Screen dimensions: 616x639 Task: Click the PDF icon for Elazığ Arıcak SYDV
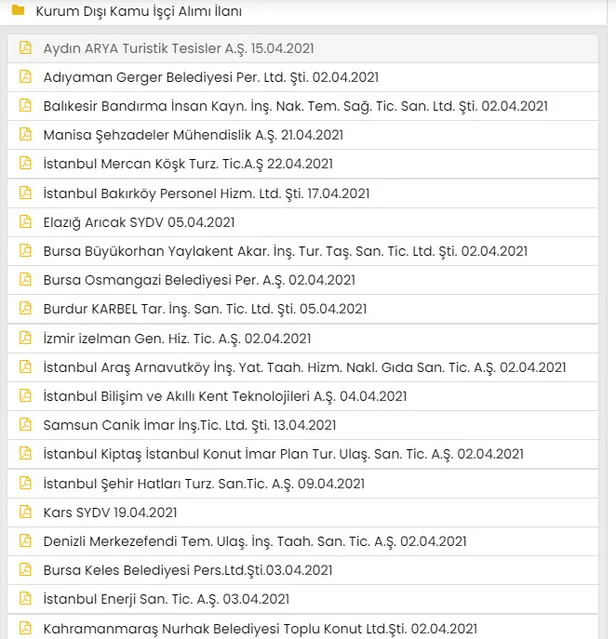25,222
